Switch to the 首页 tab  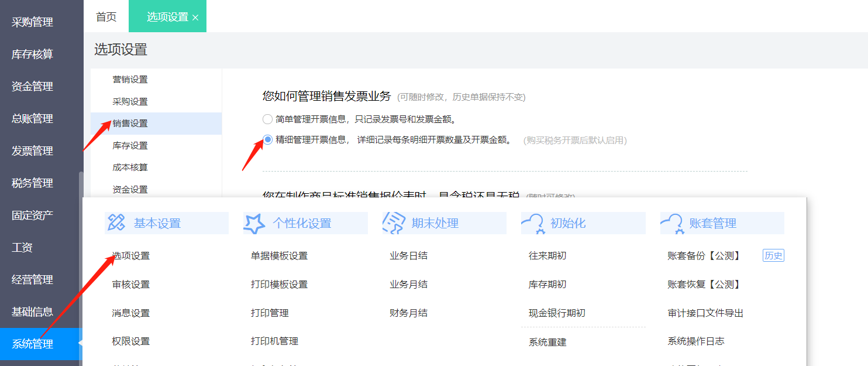coord(106,17)
